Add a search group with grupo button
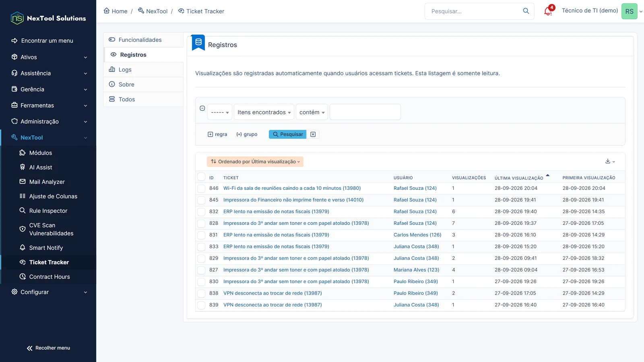644x362 pixels. tap(247, 134)
